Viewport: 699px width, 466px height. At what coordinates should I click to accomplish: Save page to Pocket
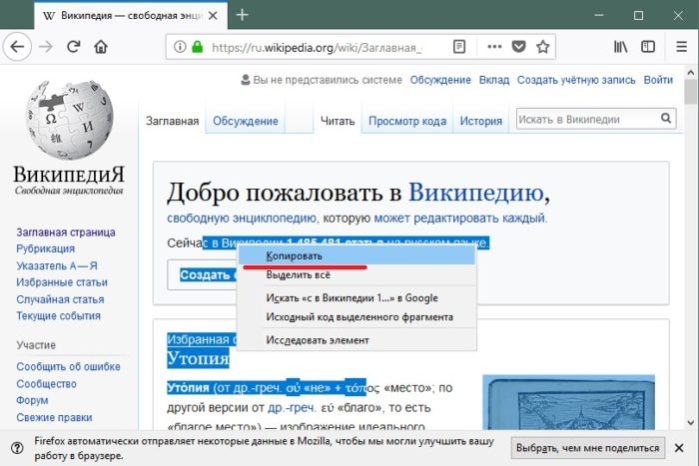[x=518, y=47]
